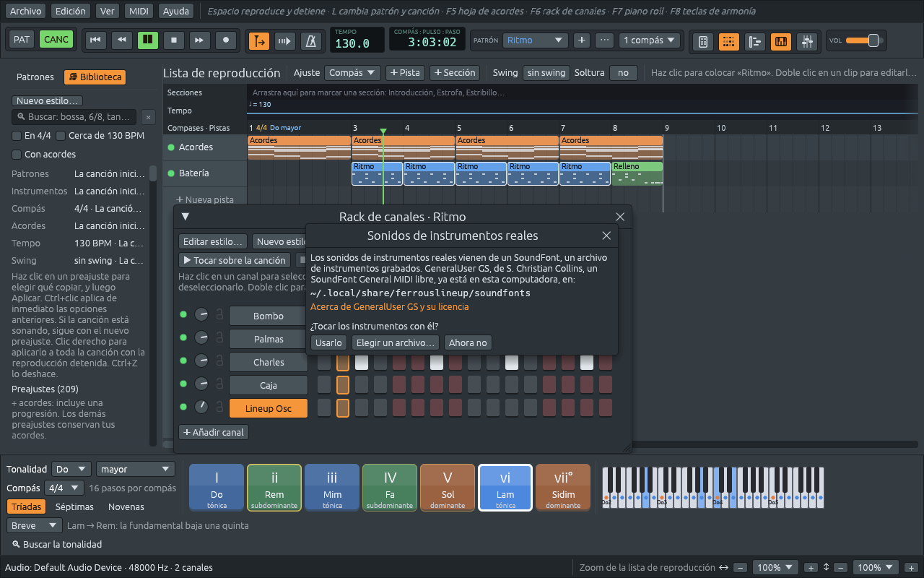Image resolution: width=924 pixels, height=578 pixels.
Task: Click the 'Usarlo' button in the SoundFont dialog
Action: point(328,342)
